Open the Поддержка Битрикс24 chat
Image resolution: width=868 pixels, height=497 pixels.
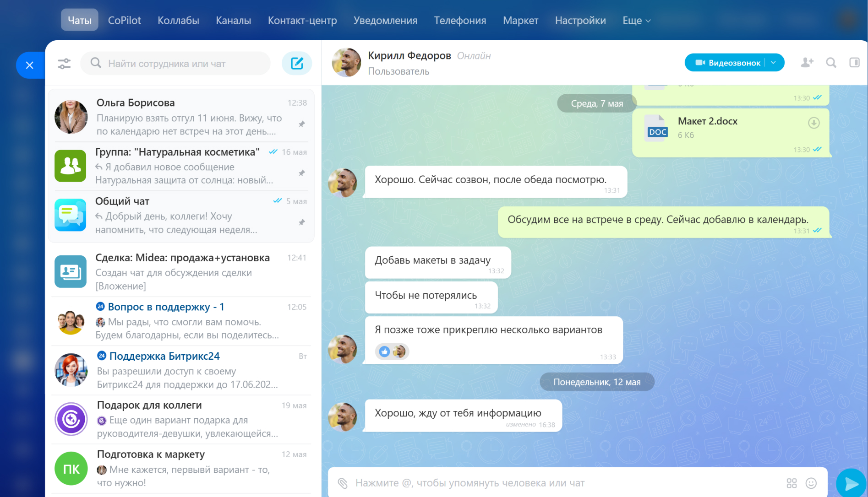coord(181,370)
